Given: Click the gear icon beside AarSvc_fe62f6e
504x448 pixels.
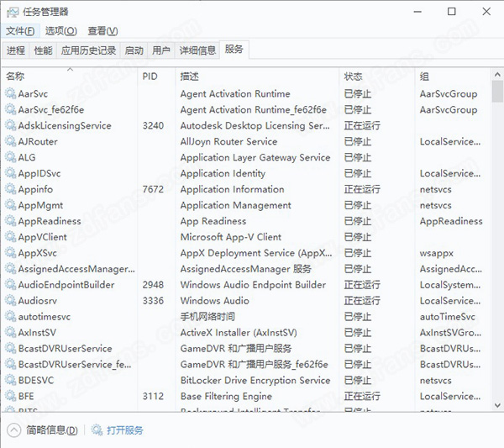Looking at the screenshot, I should (11, 109).
